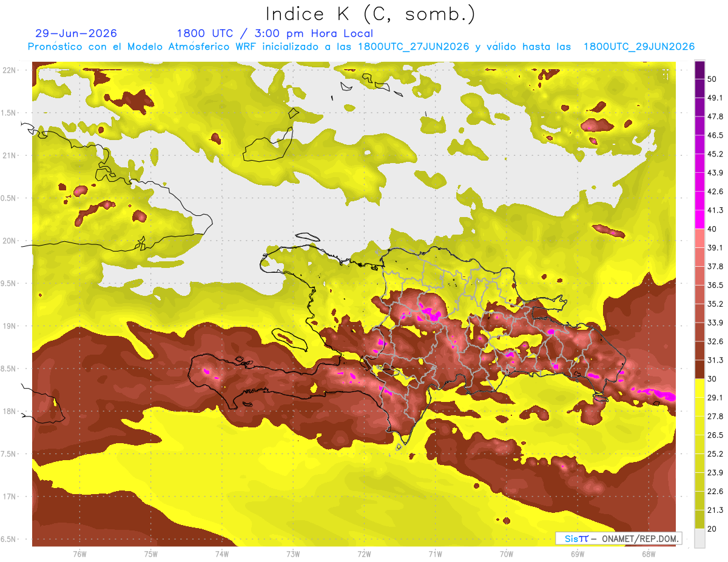Screen dimensions: 728x562
Task: Click the colorbar value "27.8"
Action: coord(715,416)
